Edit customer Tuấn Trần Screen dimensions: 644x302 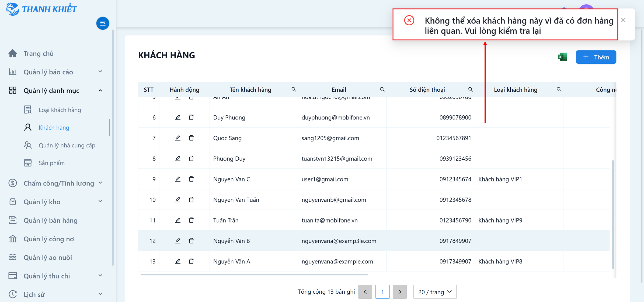[178, 220]
